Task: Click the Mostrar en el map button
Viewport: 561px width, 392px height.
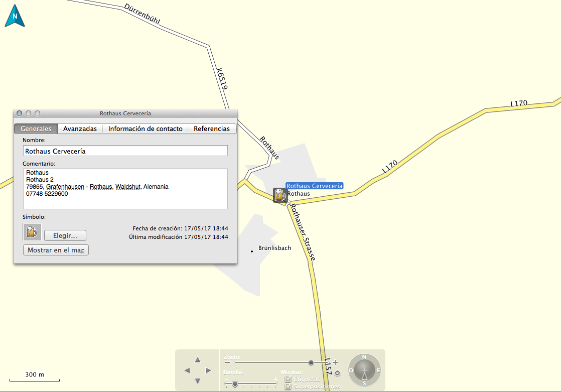Action: click(56, 250)
